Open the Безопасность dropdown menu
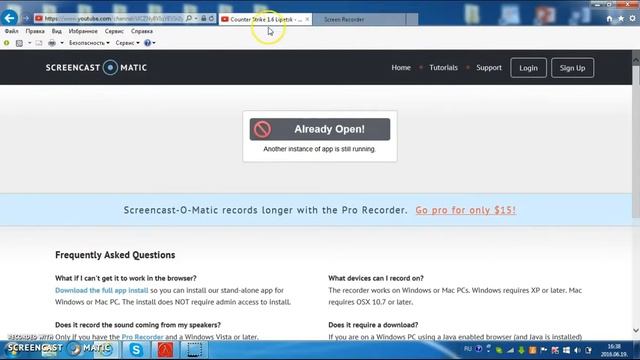640x360 pixels. pos(89,43)
